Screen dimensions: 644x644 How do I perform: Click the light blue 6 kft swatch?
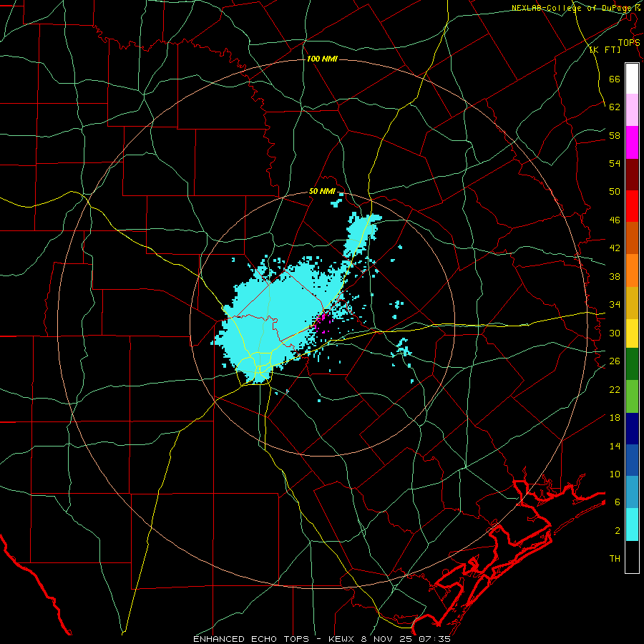tap(632, 492)
